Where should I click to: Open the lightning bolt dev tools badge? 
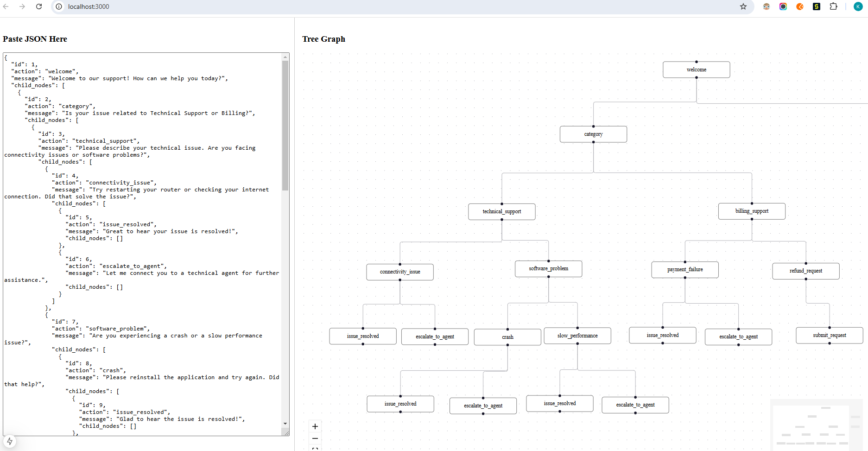tap(9, 441)
